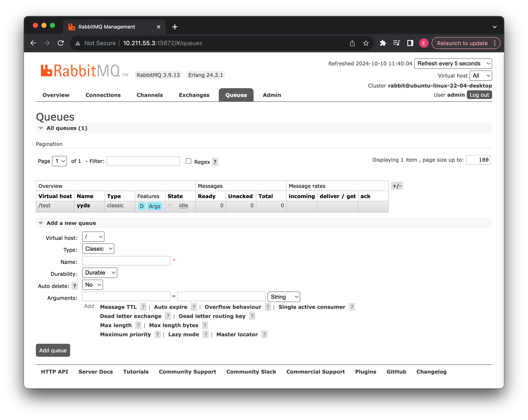Screen dimensions: 528x420
Task: Click the Message TTL help icon
Action: [143, 307]
